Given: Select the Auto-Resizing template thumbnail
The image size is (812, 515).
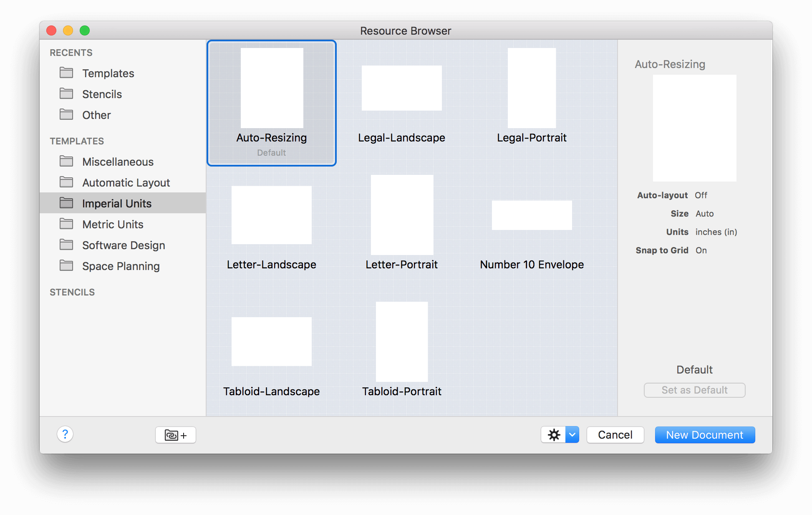Looking at the screenshot, I should (x=272, y=88).
